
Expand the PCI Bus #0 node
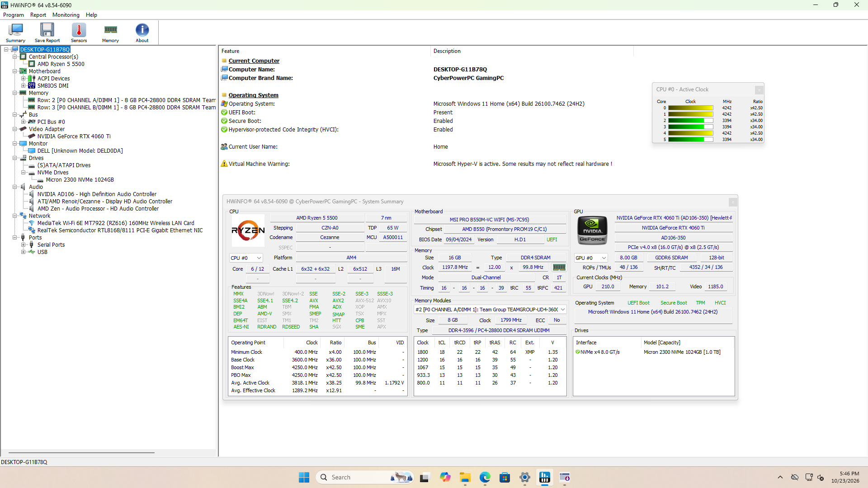[24, 122]
